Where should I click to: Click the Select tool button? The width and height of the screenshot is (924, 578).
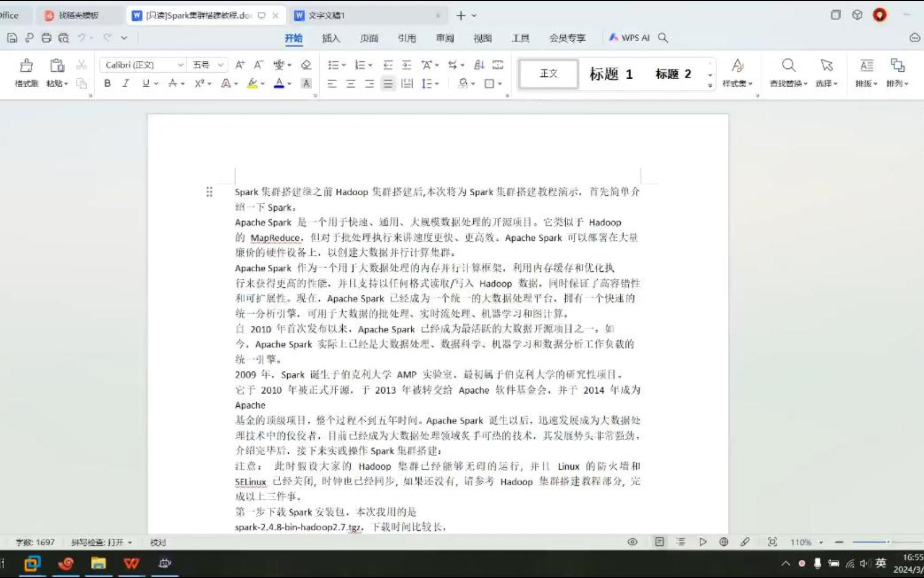point(827,72)
